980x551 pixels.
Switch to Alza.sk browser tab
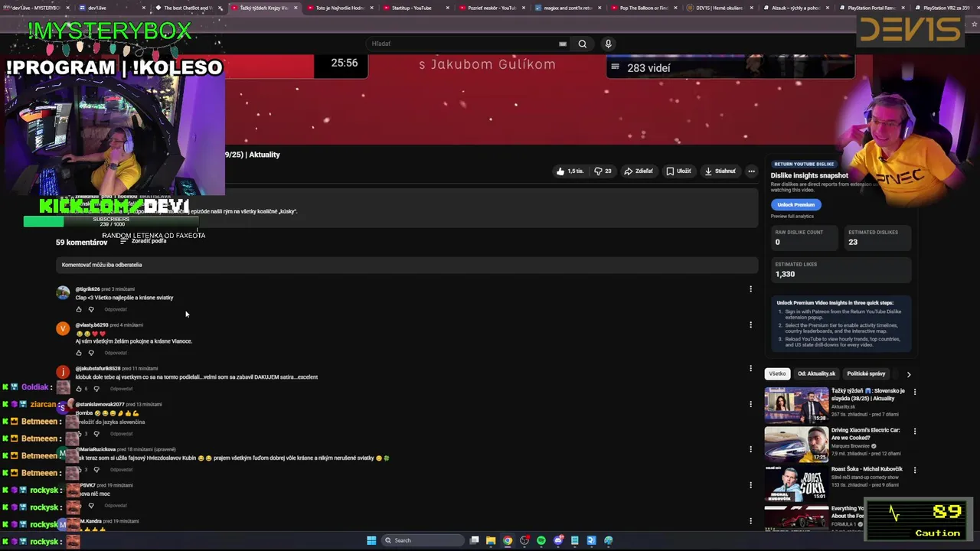pyautogui.click(x=795, y=8)
